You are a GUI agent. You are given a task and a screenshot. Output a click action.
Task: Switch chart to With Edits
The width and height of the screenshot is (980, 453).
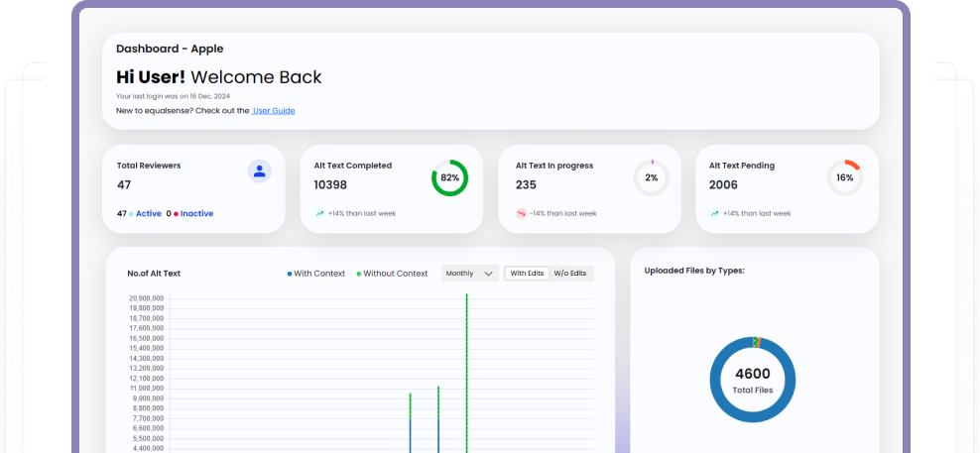pyautogui.click(x=527, y=274)
